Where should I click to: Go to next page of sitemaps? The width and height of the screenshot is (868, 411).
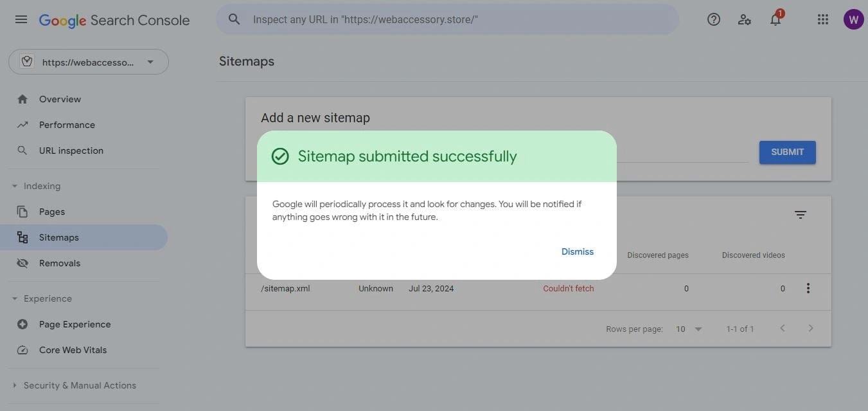(x=811, y=328)
